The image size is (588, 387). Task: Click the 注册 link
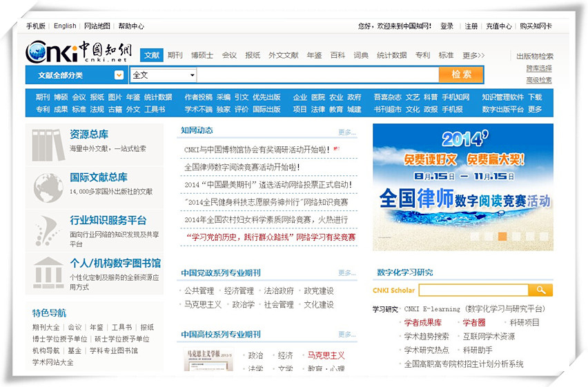pos(471,26)
